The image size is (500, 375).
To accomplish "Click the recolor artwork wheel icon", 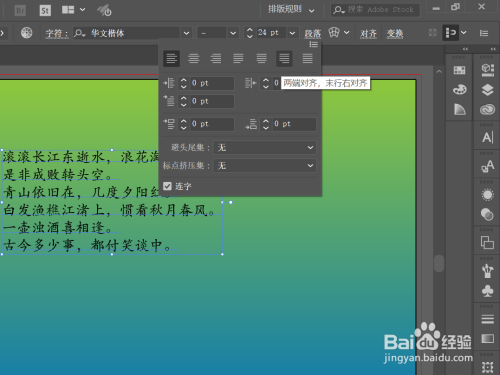I will click(x=26, y=33).
